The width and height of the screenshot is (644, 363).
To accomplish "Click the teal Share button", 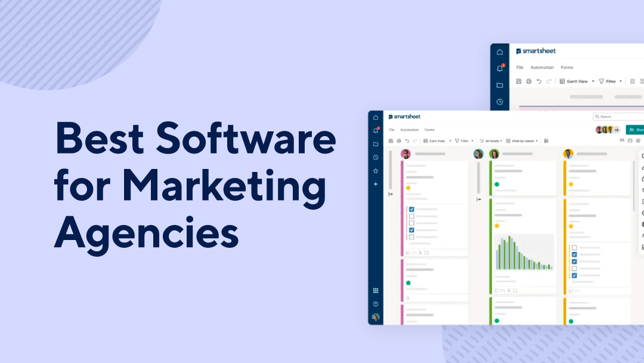I will click(x=635, y=130).
